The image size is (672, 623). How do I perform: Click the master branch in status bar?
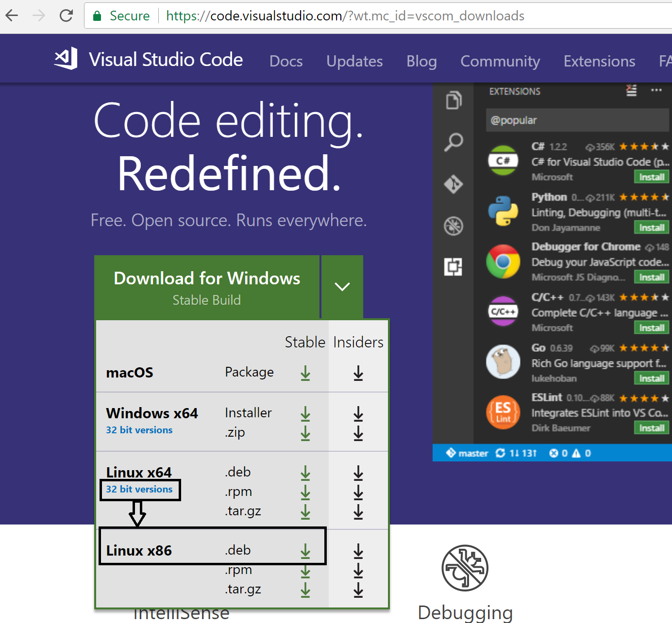pyautogui.click(x=467, y=453)
